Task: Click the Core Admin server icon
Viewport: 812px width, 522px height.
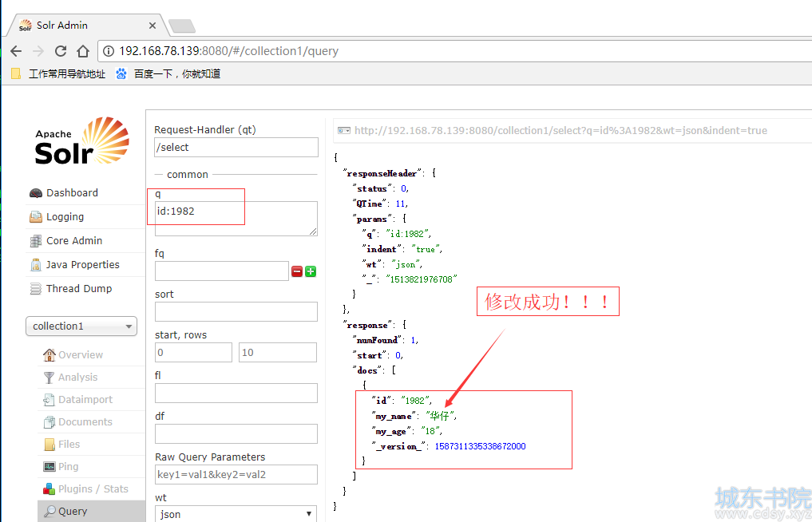Action: click(x=36, y=241)
